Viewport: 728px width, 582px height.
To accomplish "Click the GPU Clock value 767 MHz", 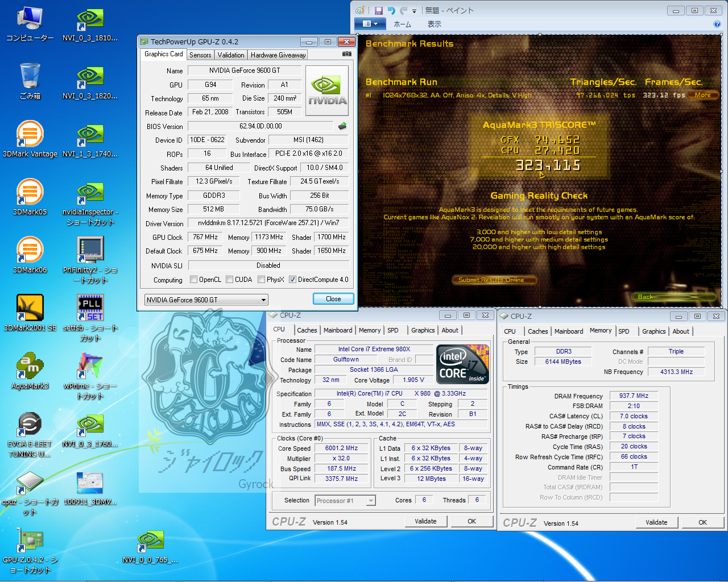I will (x=205, y=237).
